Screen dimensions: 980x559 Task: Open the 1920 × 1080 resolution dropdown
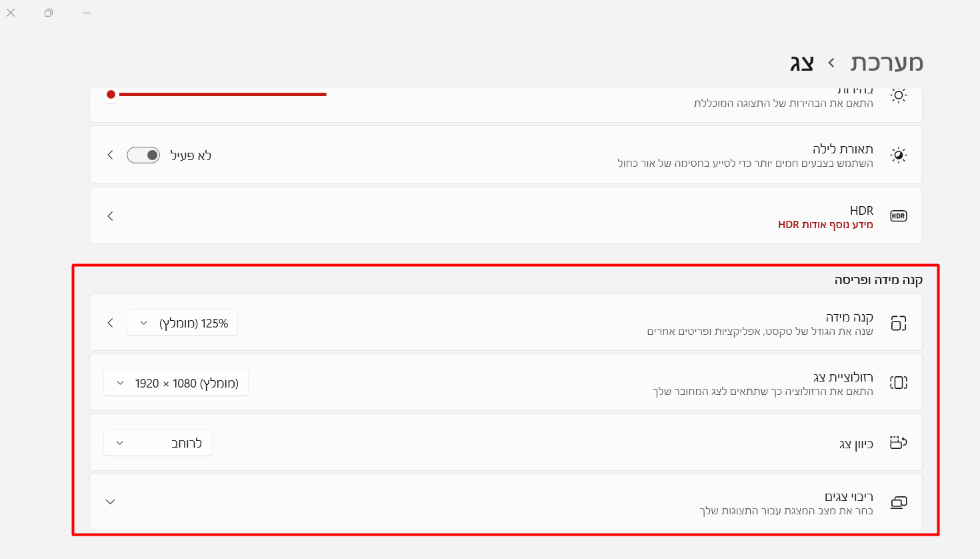[176, 384]
